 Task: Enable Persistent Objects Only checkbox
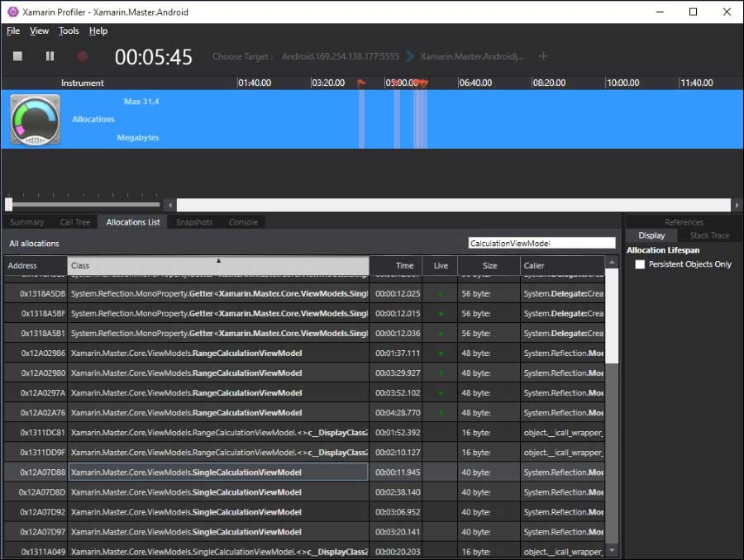pos(640,264)
